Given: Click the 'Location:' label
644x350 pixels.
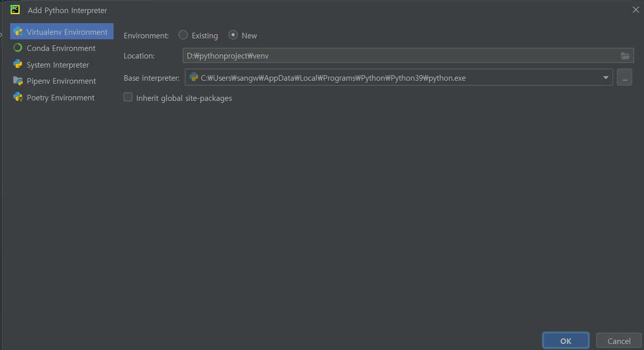Looking at the screenshot, I should (x=139, y=56).
